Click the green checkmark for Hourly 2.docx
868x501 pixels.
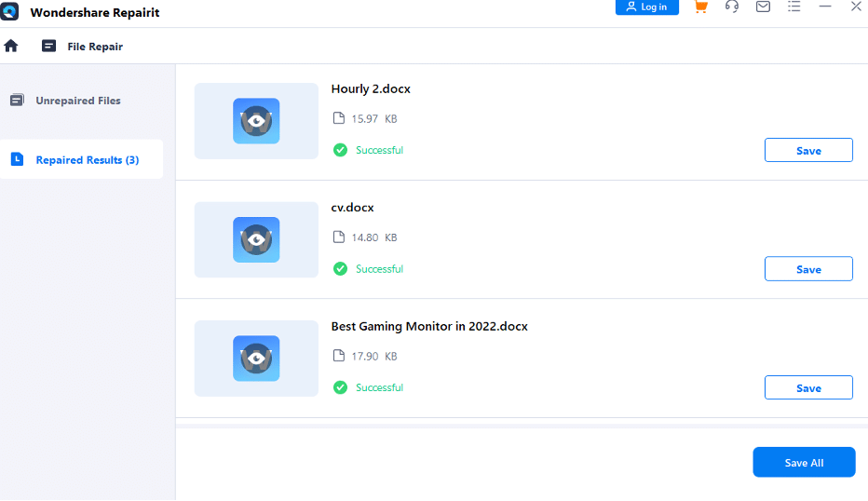pyautogui.click(x=341, y=150)
